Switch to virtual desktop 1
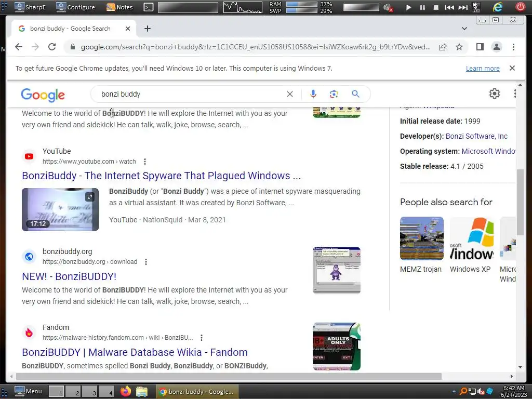This screenshot has width=532, height=399. (56, 392)
